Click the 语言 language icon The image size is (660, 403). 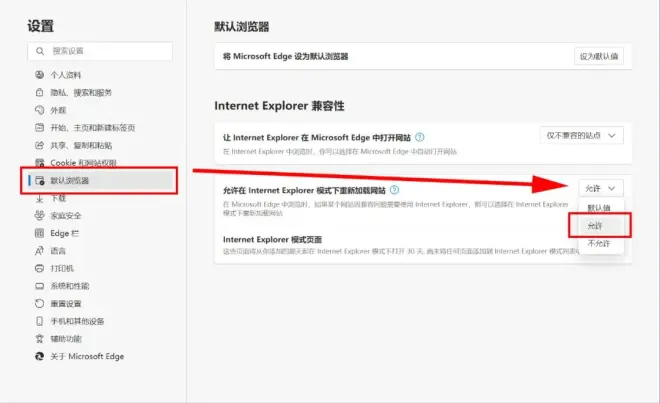(x=40, y=251)
